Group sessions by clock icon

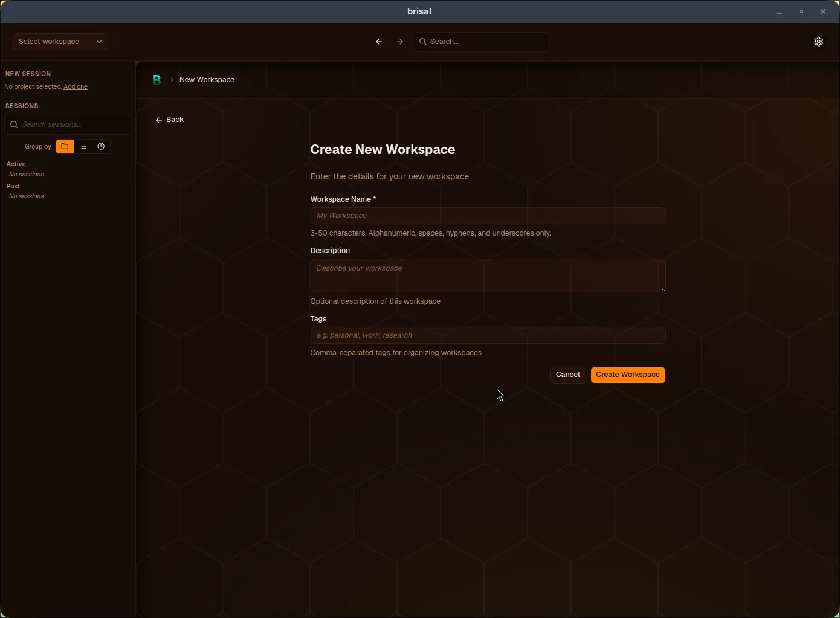tap(101, 146)
